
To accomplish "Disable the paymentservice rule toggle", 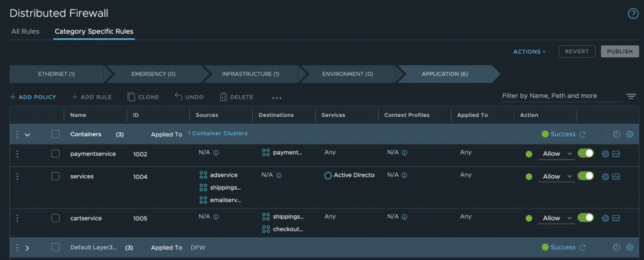I will tap(586, 154).
